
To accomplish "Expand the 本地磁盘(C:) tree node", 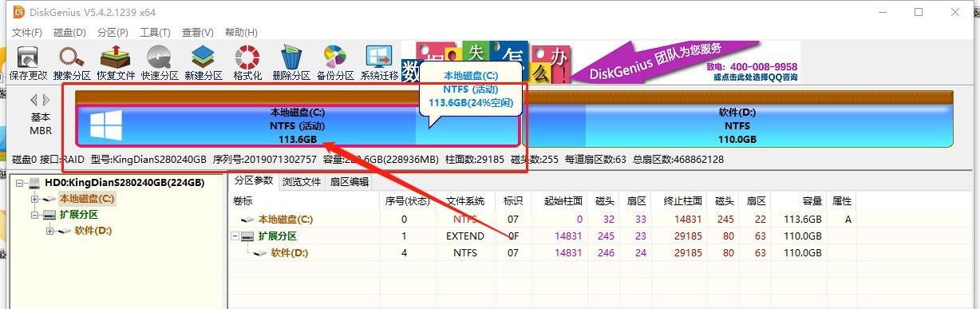I will click(x=34, y=199).
